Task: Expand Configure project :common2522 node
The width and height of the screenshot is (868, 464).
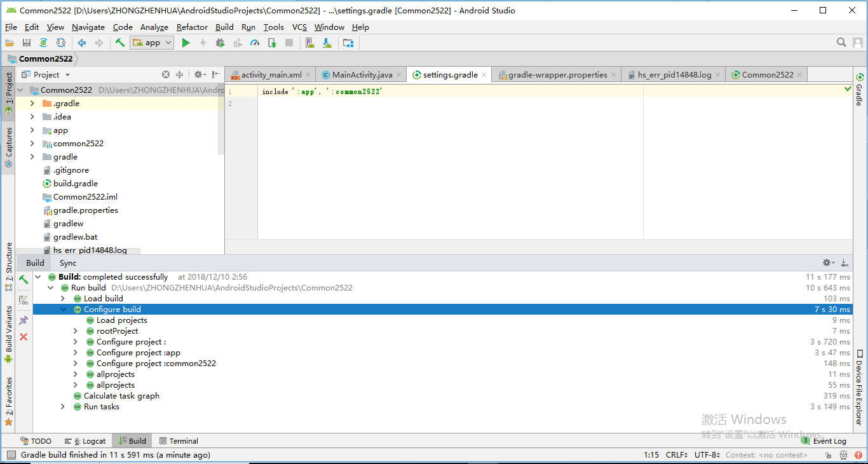Action: [76, 364]
